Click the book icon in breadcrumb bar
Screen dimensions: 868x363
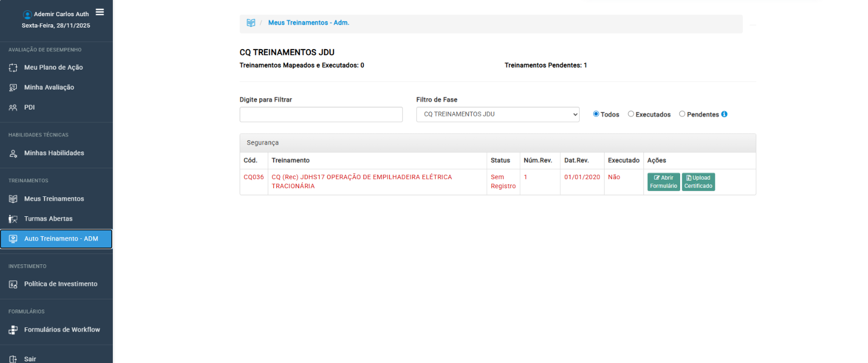pyautogui.click(x=251, y=23)
